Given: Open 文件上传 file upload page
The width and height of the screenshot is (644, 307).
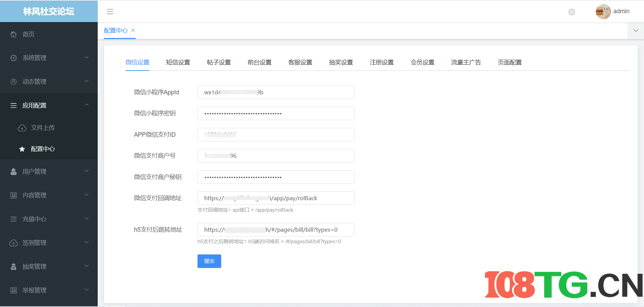Looking at the screenshot, I should point(42,128).
